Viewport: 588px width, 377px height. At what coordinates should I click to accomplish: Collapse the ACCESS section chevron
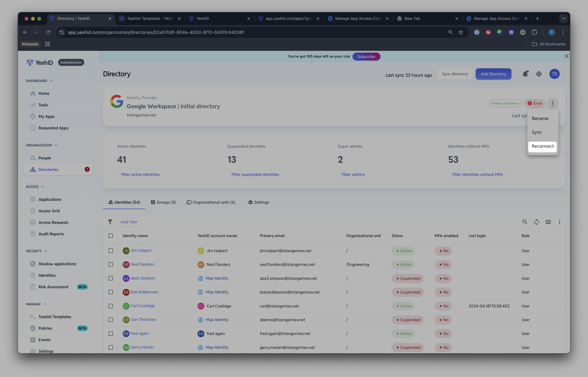[x=43, y=187]
